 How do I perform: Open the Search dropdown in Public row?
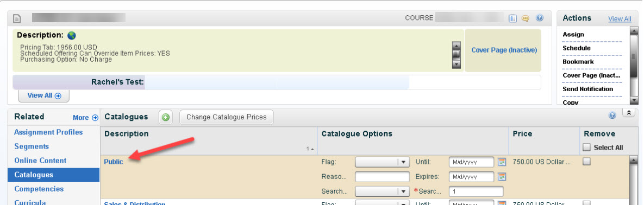pos(383,191)
